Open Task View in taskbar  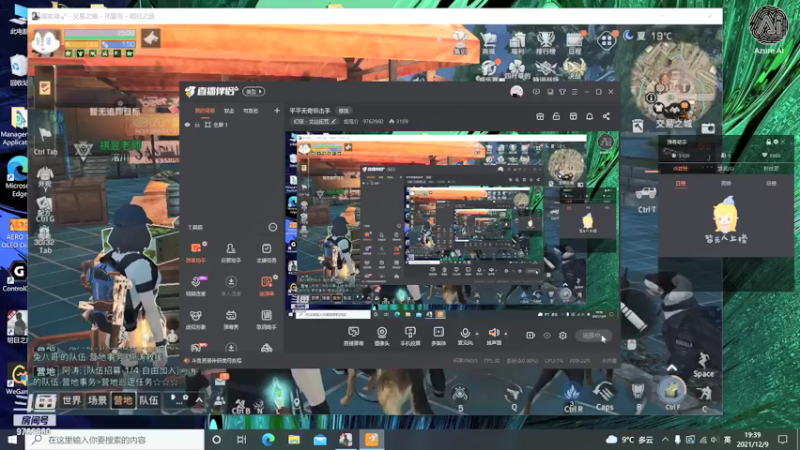242,439
